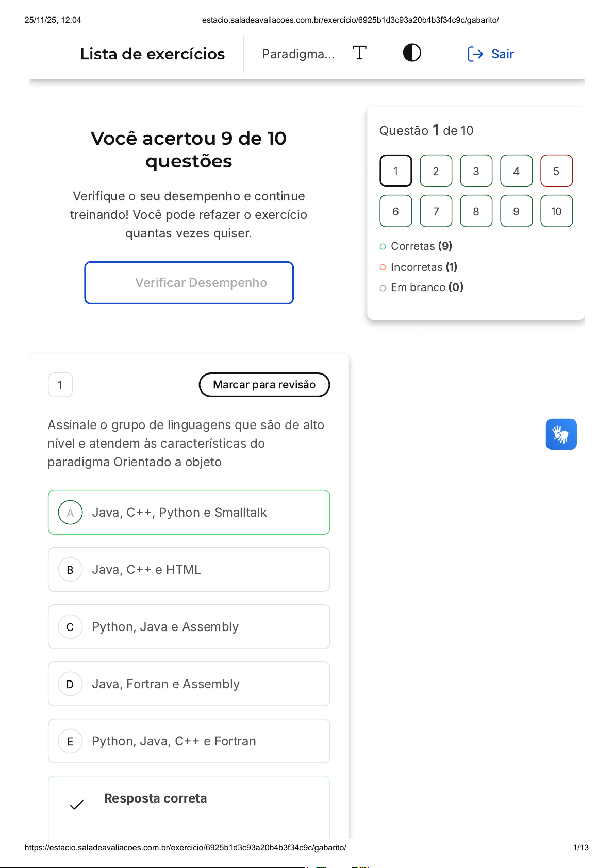Click the text size T icon

coord(359,53)
